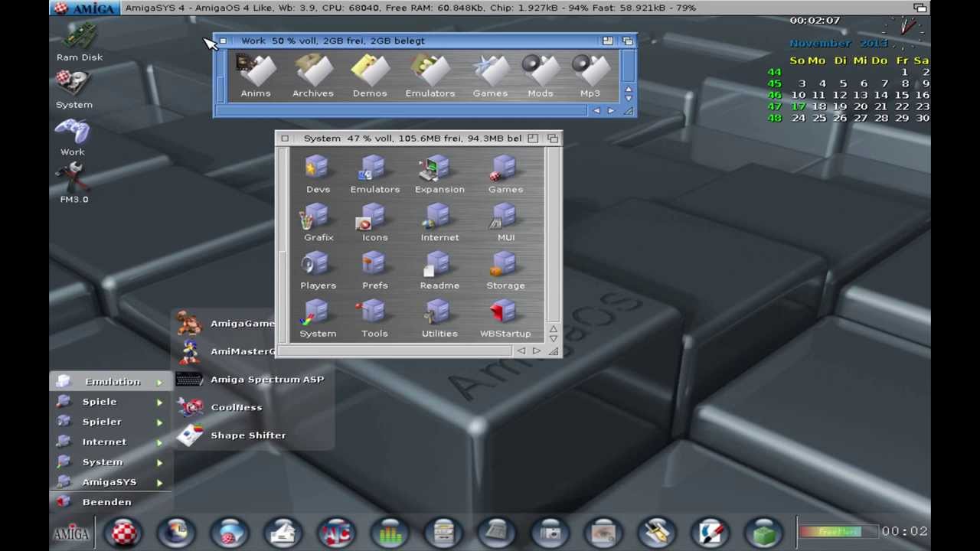Viewport: 980px width, 551px height.
Task: Choose Beenden from the start menu
Action: click(113, 502)
